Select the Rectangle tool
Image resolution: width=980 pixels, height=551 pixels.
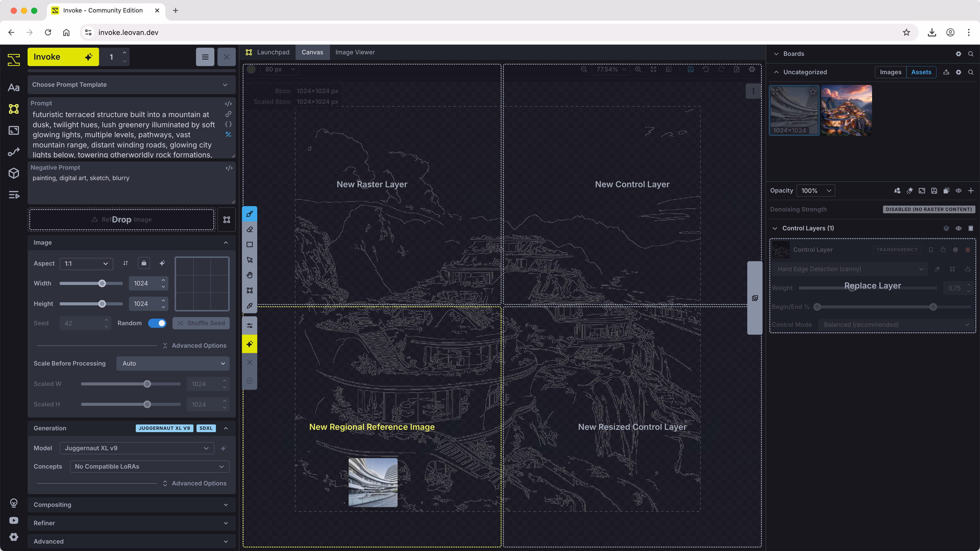[x=250, y=245]
